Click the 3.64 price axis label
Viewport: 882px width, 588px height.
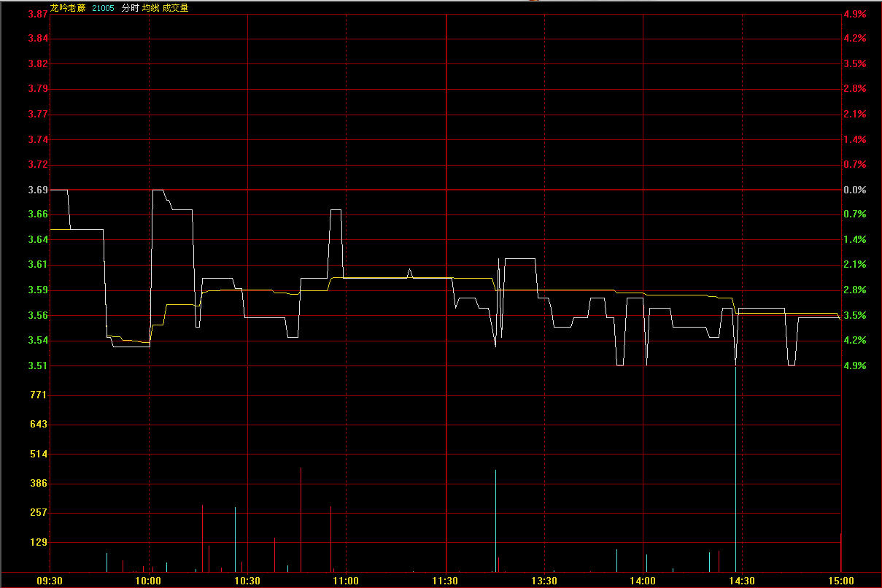click(38, 239)
